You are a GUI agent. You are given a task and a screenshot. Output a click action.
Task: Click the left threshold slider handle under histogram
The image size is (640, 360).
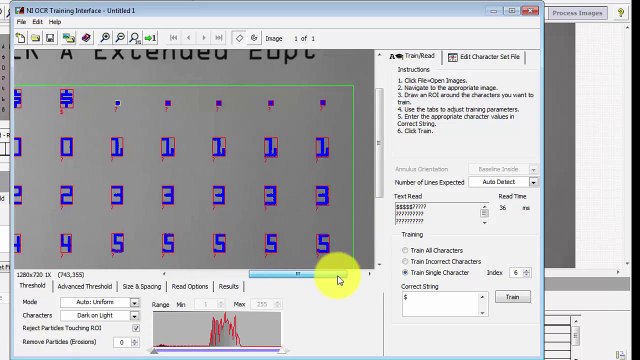[154, 351]
